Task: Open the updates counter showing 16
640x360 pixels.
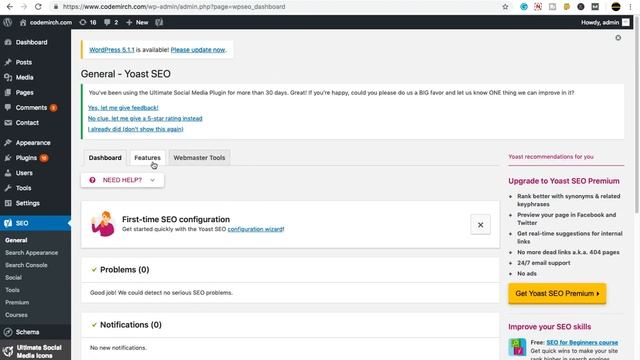Action: click(x=88, y=22)
